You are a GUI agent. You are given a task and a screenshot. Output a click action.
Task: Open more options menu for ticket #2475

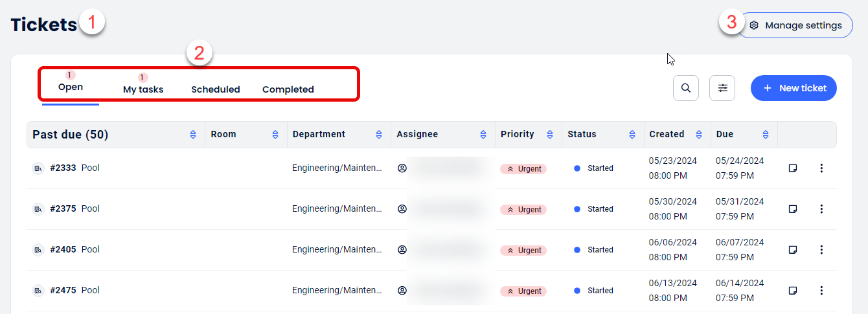(821, 291)
